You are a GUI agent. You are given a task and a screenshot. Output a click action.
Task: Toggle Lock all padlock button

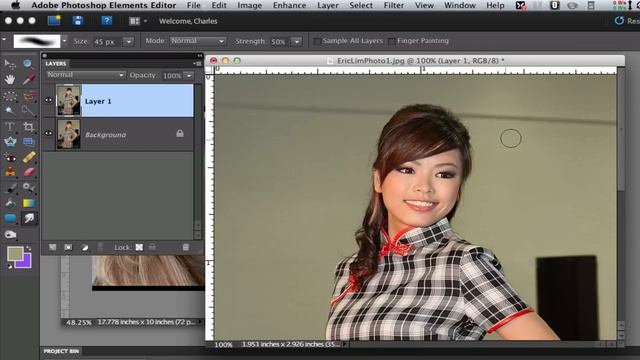(152, 247)
